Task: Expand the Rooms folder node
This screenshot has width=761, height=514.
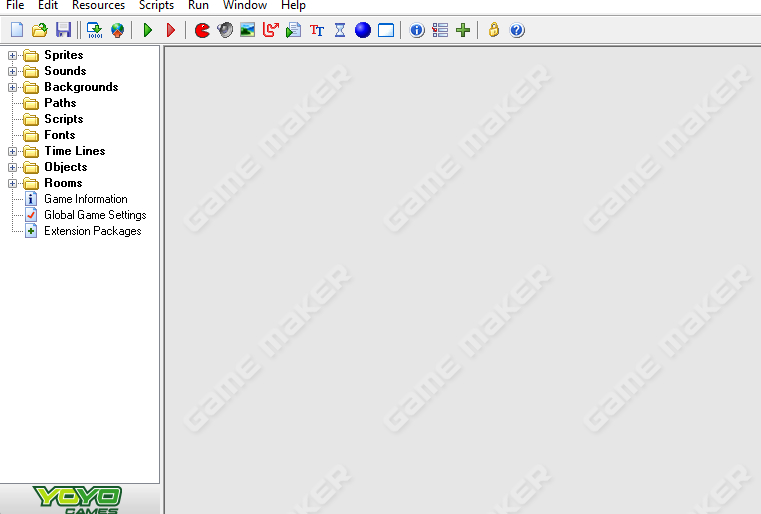Action: coord(13,183)
